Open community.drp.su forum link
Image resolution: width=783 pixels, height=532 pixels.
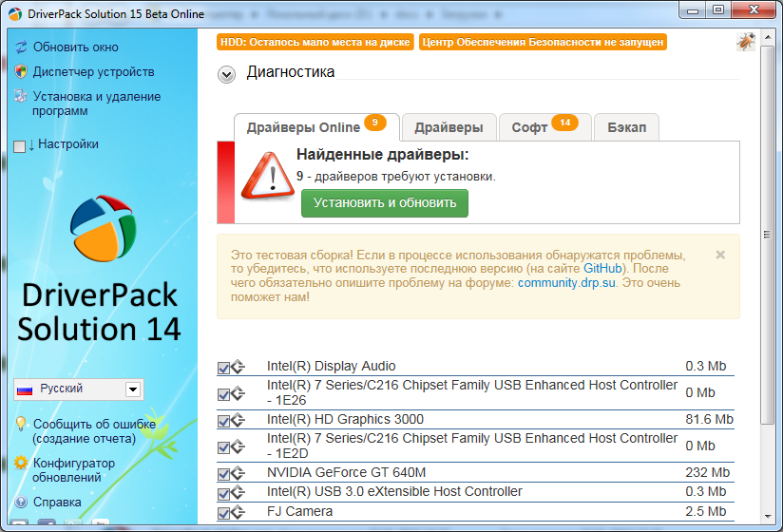tap(566, 283)
